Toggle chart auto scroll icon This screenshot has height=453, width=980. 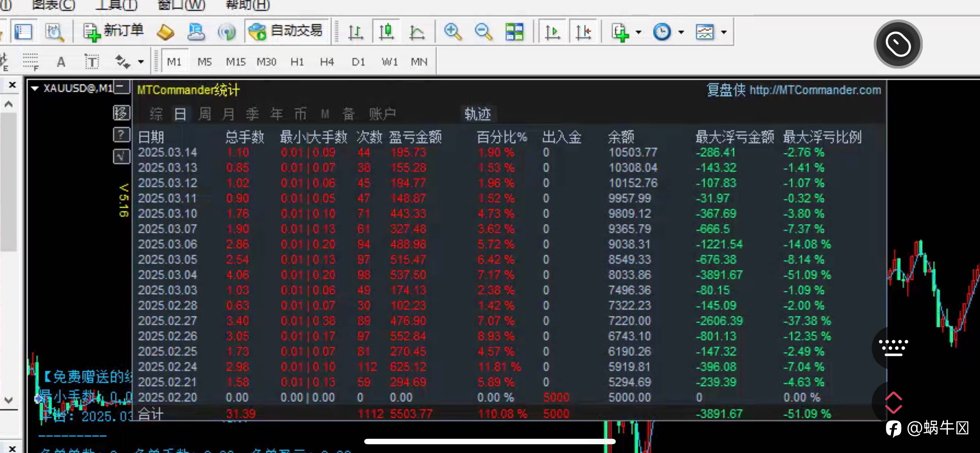coord(552,32)
